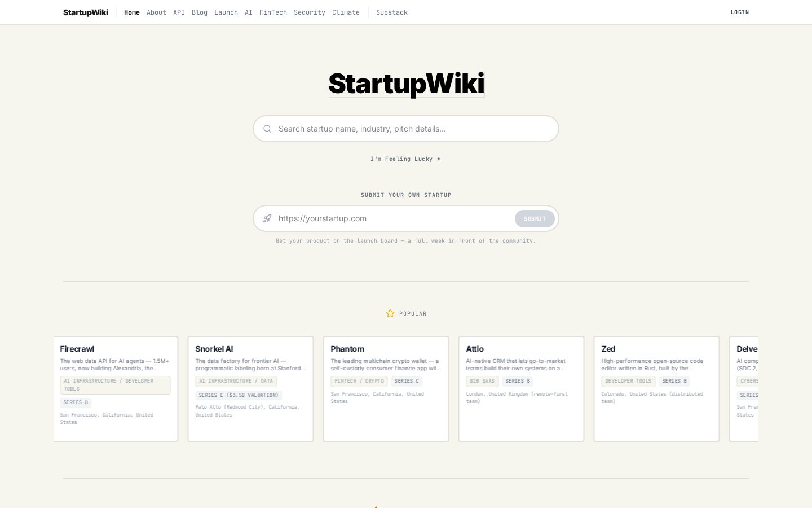This screenshot has height=508, width=812.
Task: Open the Blog link
Action: pos(200,12)
